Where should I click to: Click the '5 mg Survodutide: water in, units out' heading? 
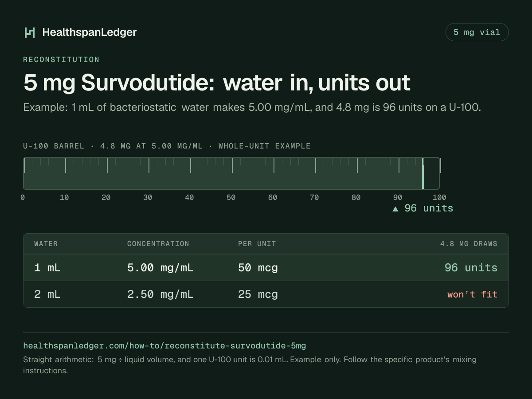click(217, 83)
